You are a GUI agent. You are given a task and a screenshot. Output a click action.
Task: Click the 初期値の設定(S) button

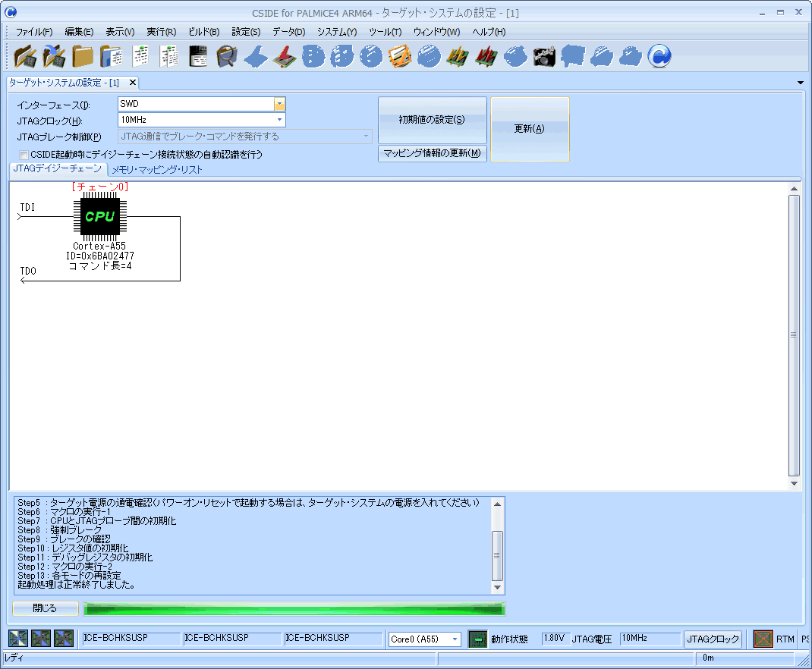coord(432,120)
